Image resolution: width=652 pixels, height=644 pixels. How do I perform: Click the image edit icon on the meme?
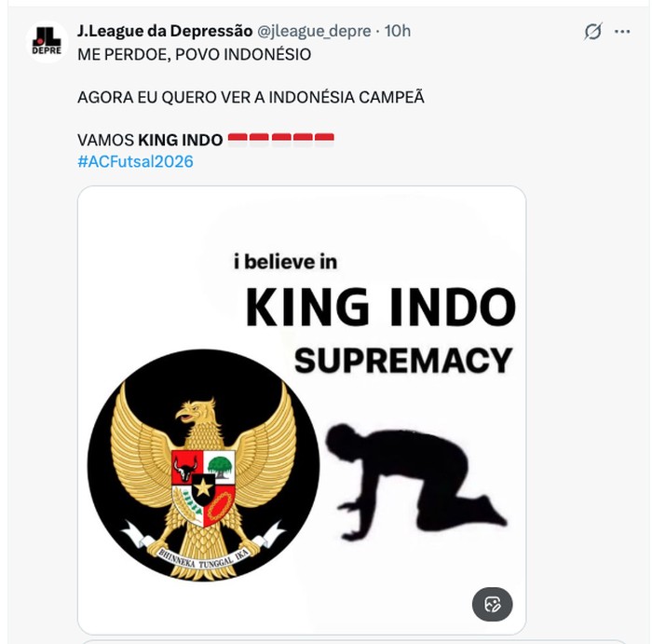tap(493, 604)
